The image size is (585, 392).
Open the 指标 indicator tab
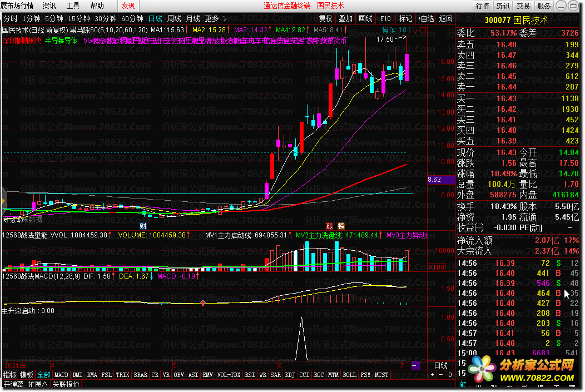10,375
